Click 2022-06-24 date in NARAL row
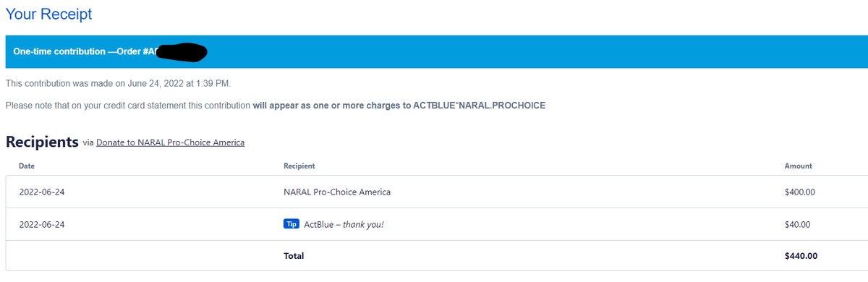This screenshot has height=282, width=868. [x=42, y=192]
